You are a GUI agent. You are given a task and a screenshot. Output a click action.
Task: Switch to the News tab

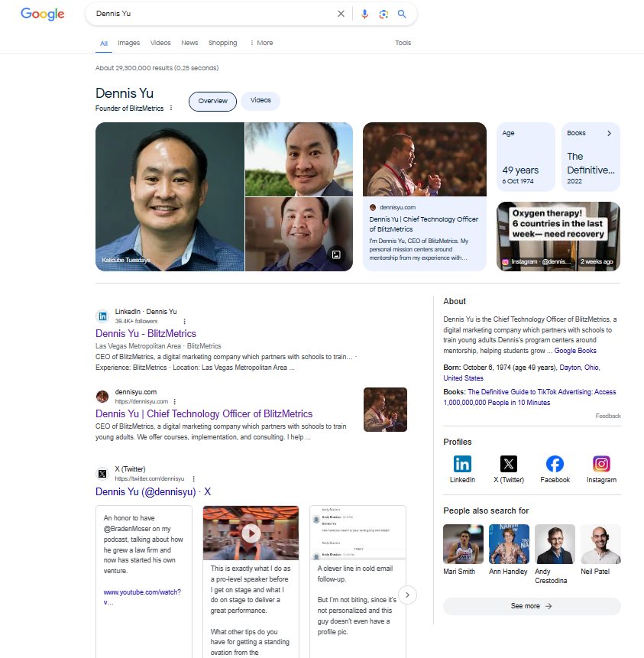[x=189, y=43]
